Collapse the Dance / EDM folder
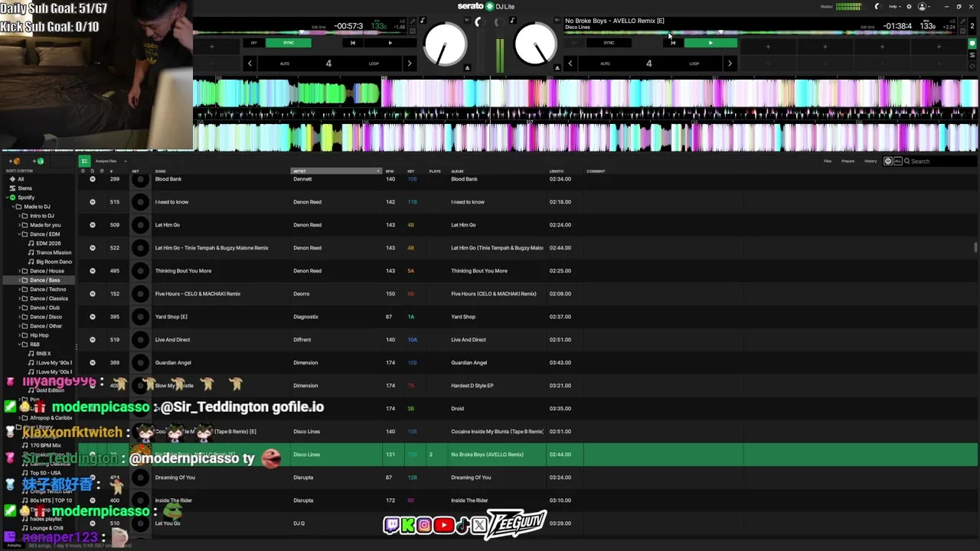Viewport: 980px width, 551px height. pyautogui.click(x=19, y=234)
